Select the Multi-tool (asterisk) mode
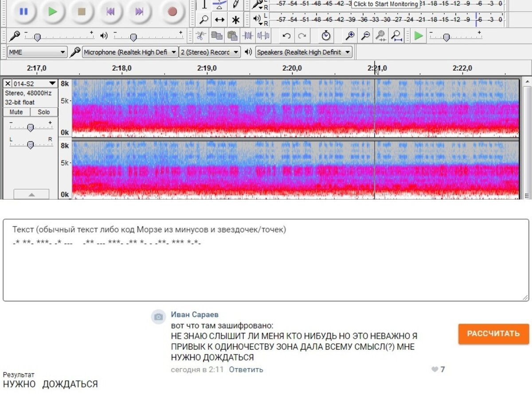 pos(235,20)
